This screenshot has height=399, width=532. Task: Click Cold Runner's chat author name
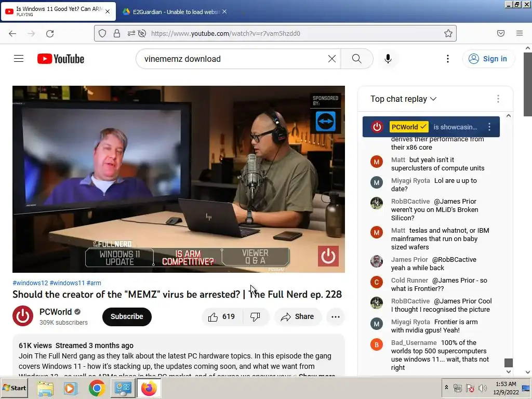pos(409,280)
